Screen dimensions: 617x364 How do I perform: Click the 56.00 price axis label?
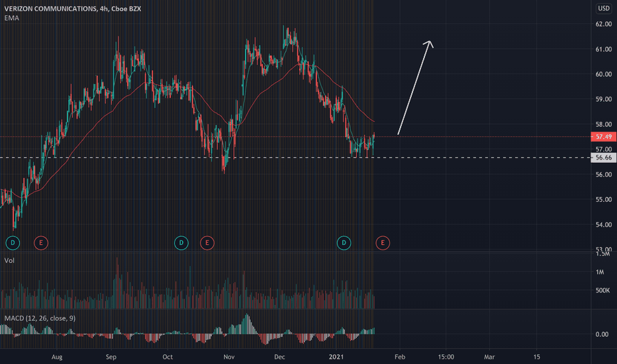pyautogui.click(x=604, y=174)
